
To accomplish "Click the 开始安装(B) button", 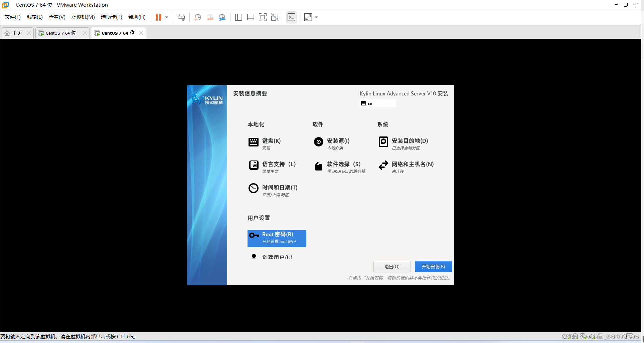I will coord(434,267).
